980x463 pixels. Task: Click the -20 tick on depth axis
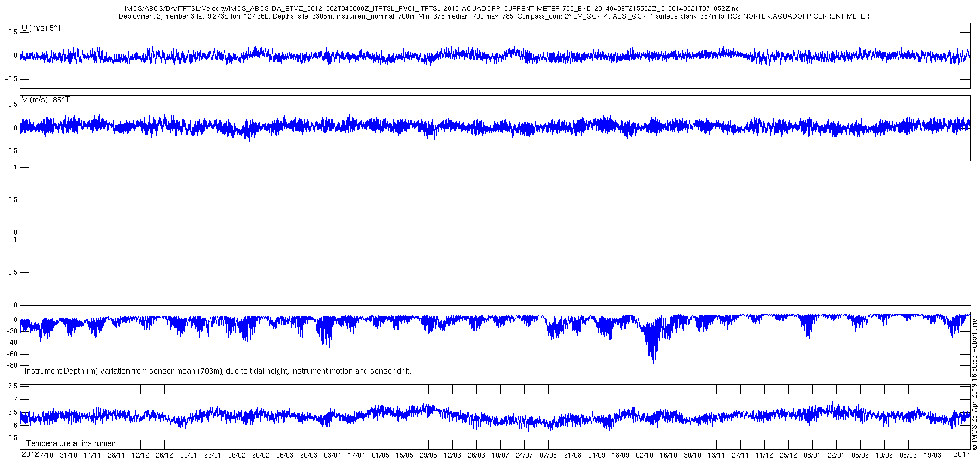click(11, 331)
